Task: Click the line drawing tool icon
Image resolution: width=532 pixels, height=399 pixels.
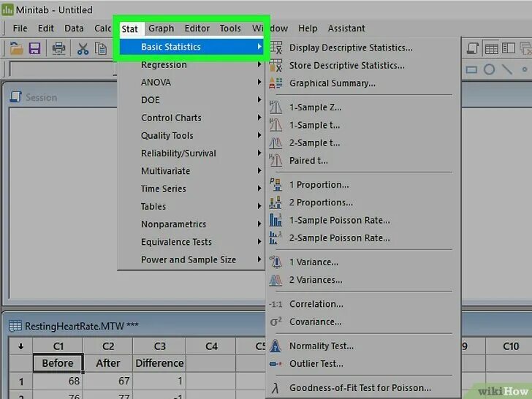Action: 507,69
